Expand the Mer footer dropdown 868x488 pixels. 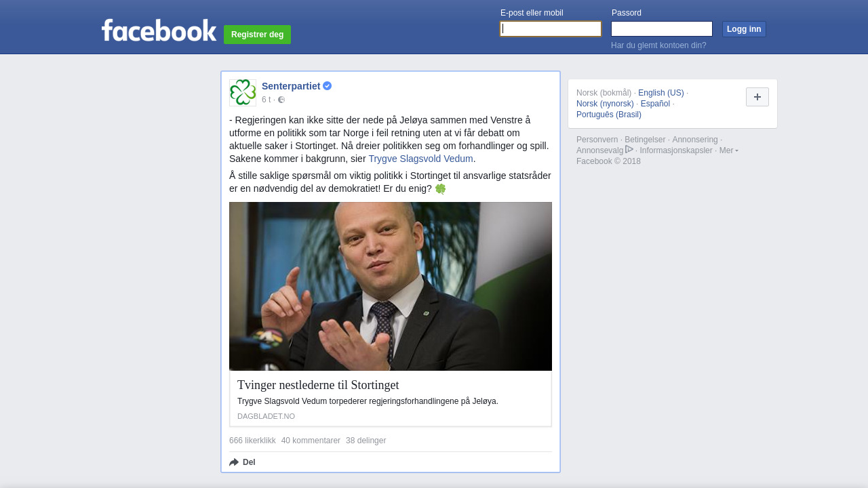[729, 150]
